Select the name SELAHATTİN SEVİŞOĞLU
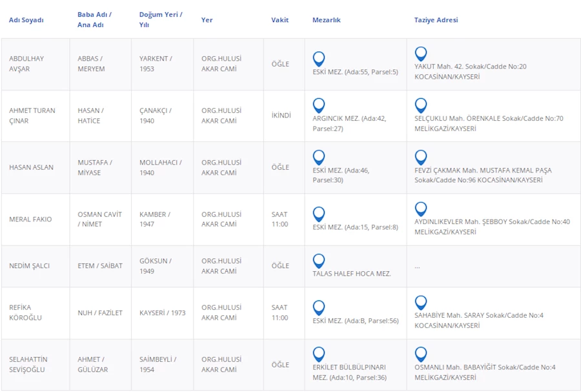Image resolution: width=581 pixels, height=392 pixels. point(28,364)
